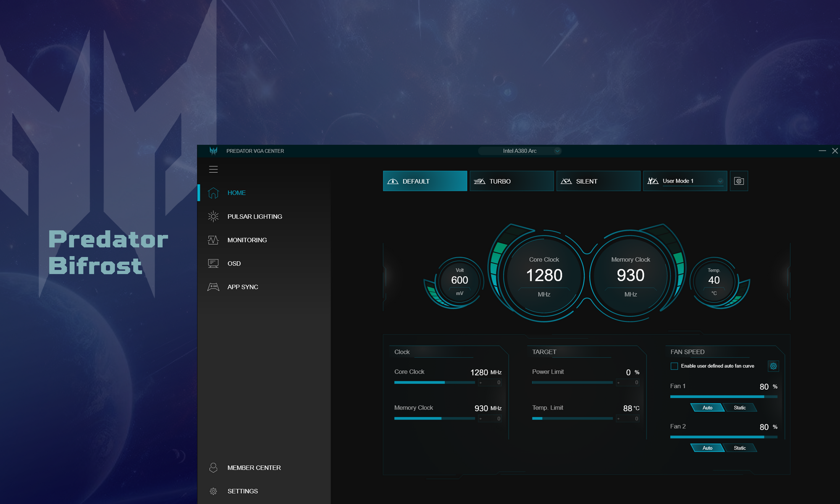Switch to SILENT mode
The height and width of the screenshot is (504, 840).
[x=598, y=181]
